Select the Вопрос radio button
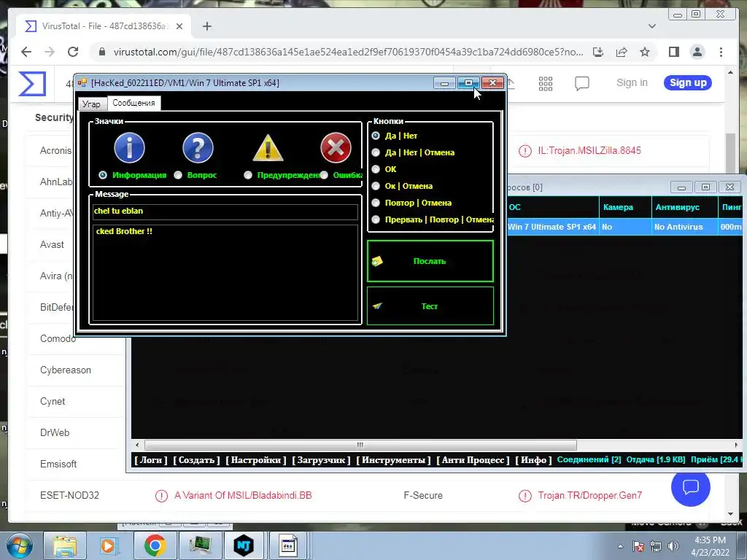 [178, 175]
